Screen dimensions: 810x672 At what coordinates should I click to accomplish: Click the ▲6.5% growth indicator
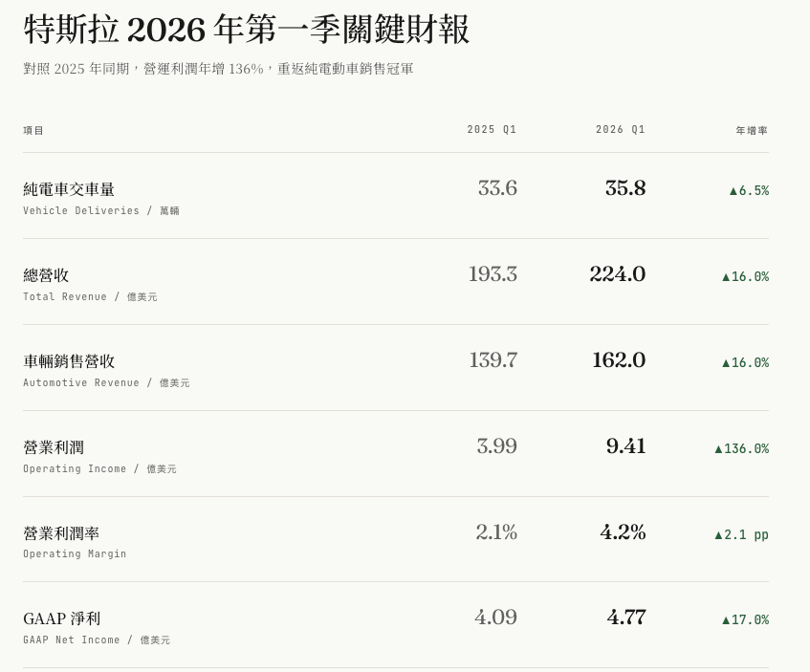pyautogui.click(x=749, y=190)
